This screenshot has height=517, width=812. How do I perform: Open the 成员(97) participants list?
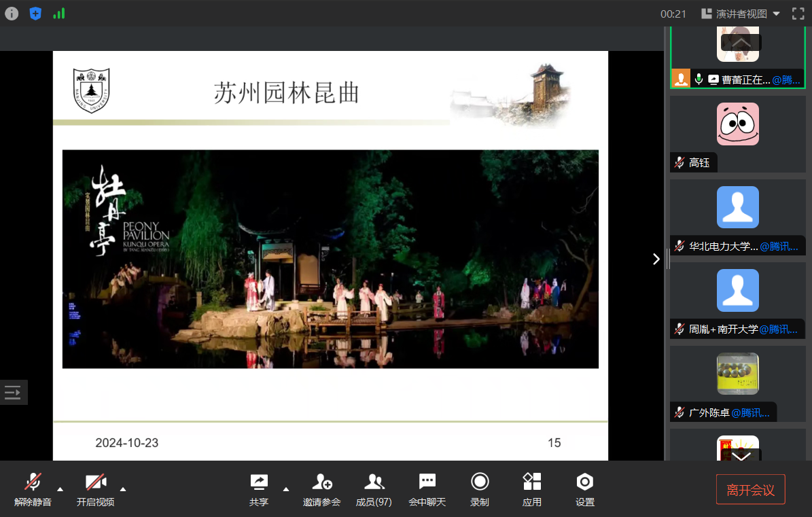374,489
